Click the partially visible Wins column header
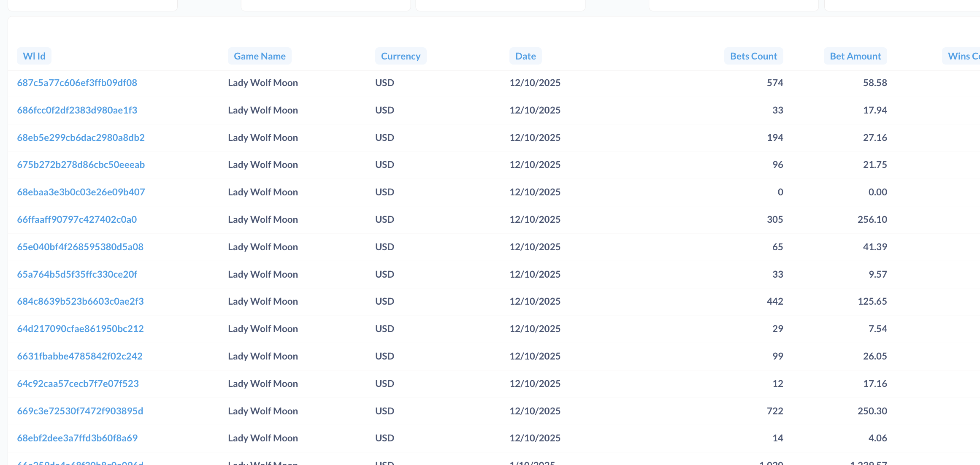The width and height of the screenshot is (980, 465). 962,56
